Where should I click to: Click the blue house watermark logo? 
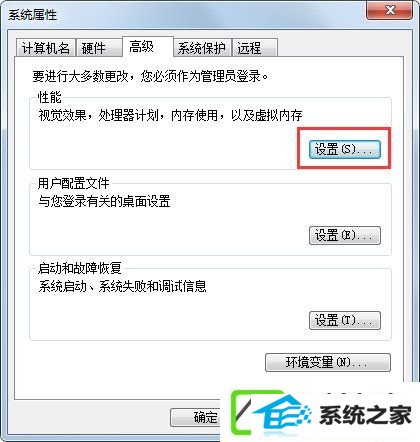pyautogui.click(x=280, y=414)
